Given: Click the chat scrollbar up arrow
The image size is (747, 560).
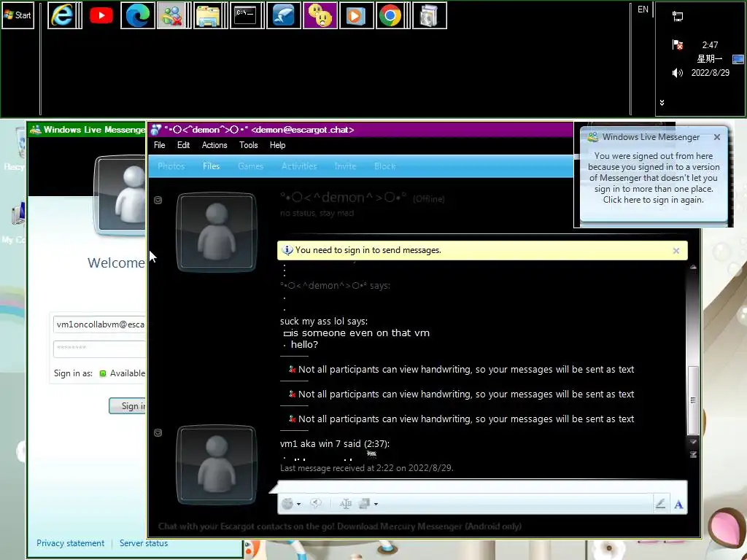Looking at the screenshot, I should 693,267.
